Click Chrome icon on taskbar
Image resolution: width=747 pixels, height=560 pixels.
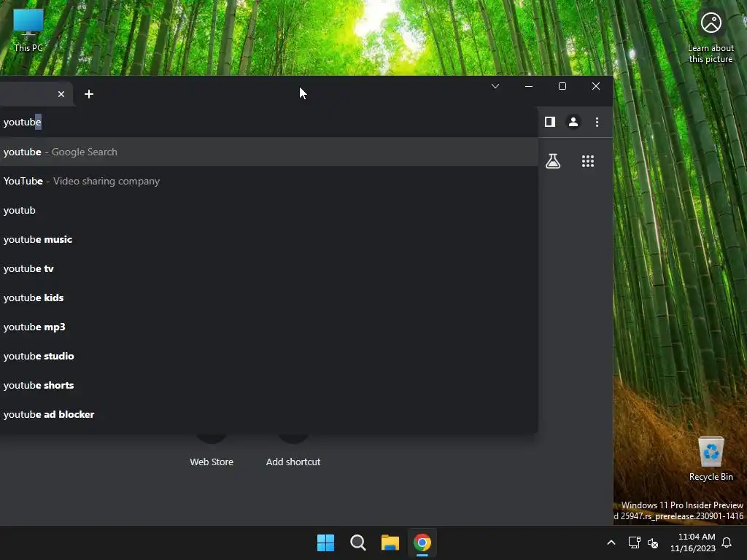point(422,542)
